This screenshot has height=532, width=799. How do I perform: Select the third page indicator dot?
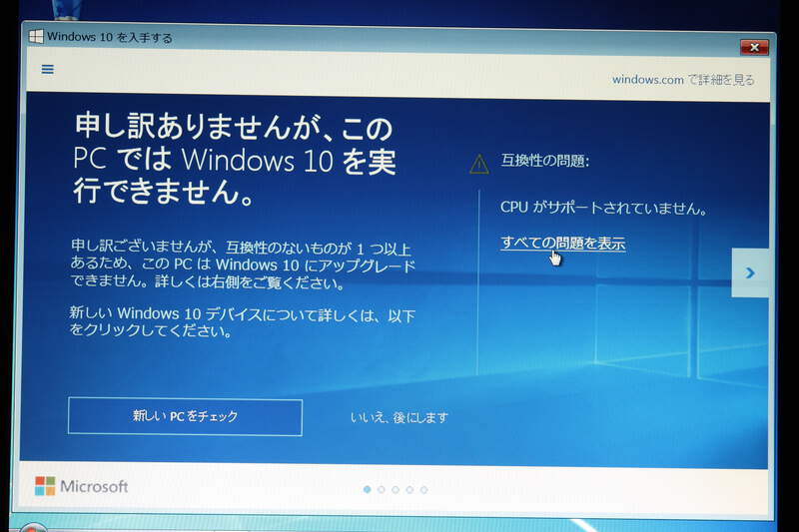click(x=396, y=490)
